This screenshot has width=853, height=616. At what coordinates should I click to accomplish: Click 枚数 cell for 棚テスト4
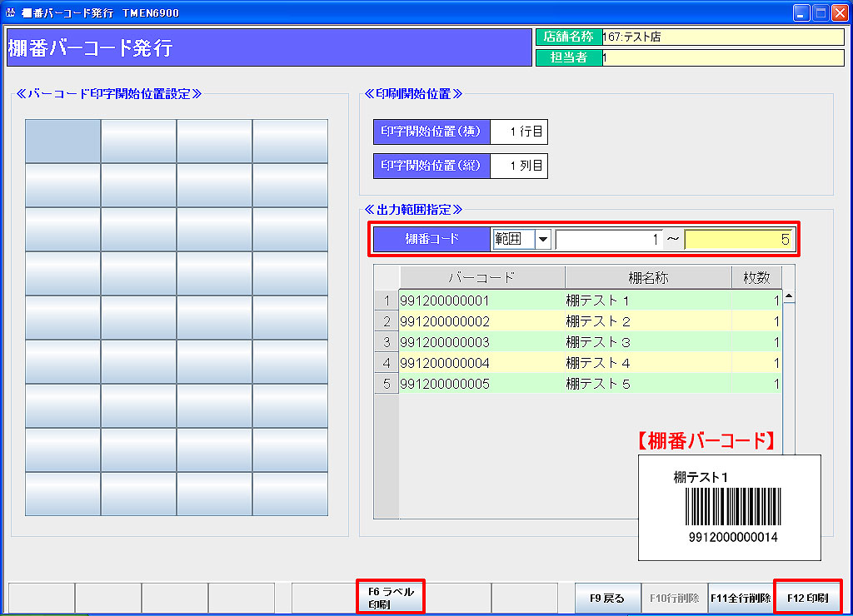pyautogui.click(x=756, y=363)
